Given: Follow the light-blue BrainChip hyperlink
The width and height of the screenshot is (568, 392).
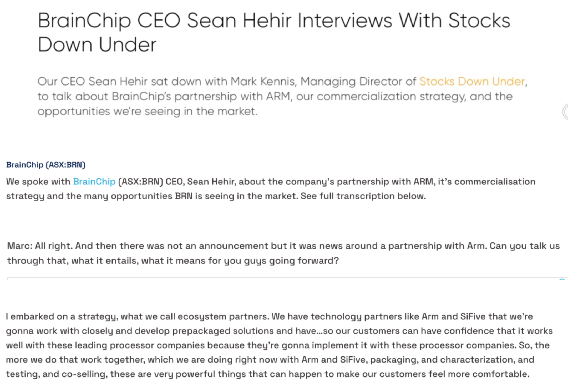Looking at the screenshot, I should click(x=94, y=182).
